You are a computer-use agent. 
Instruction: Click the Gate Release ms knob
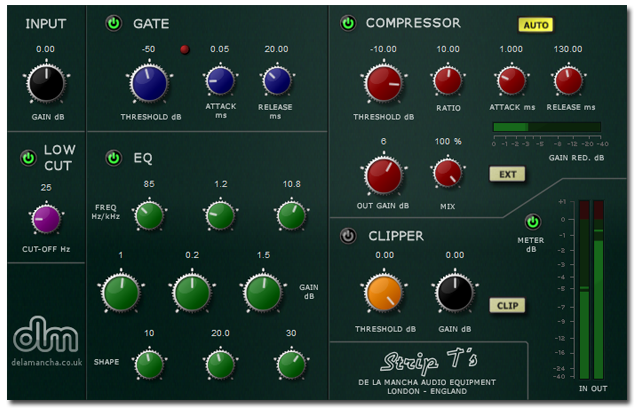(277, 81)
